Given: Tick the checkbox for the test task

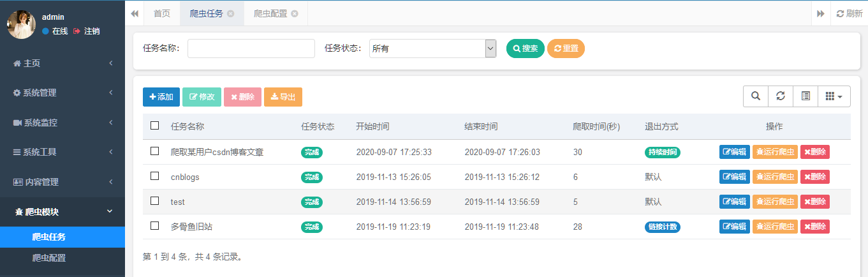Looking at the screenshot, I should click(x=154, y=200).
